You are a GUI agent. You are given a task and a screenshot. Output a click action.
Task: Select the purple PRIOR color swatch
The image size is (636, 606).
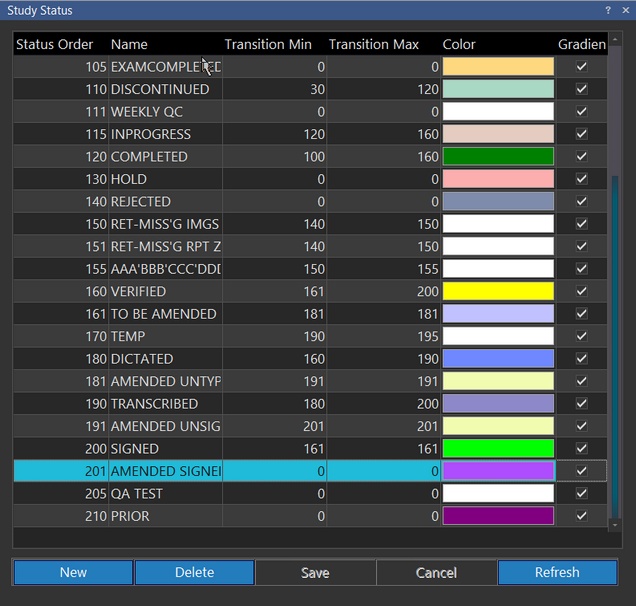click(498, 516)
